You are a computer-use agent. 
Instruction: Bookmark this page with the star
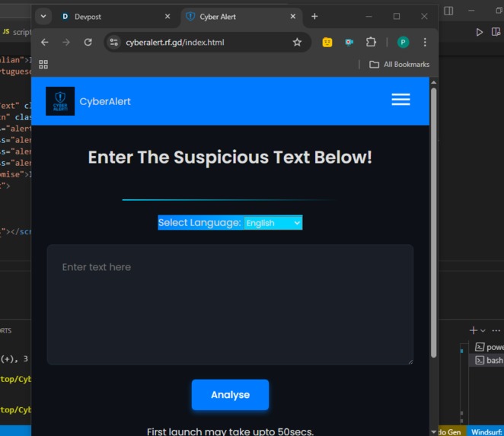click(297, 42)
